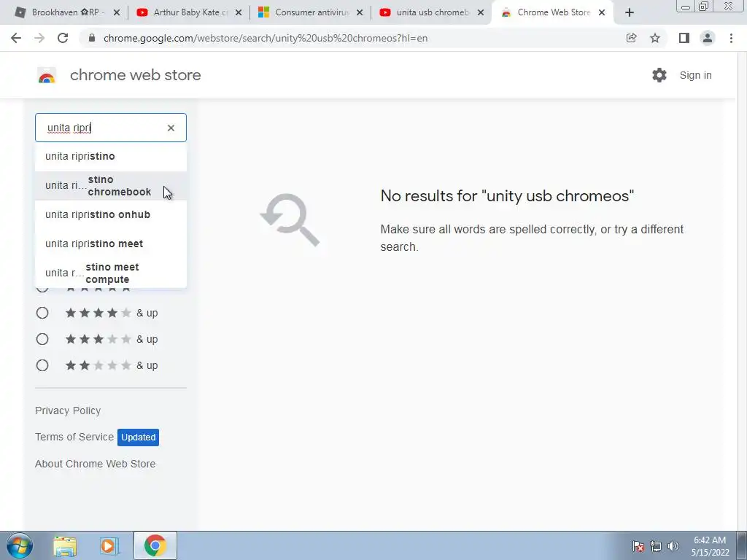Click the Show desktop button

coord(742,545)
